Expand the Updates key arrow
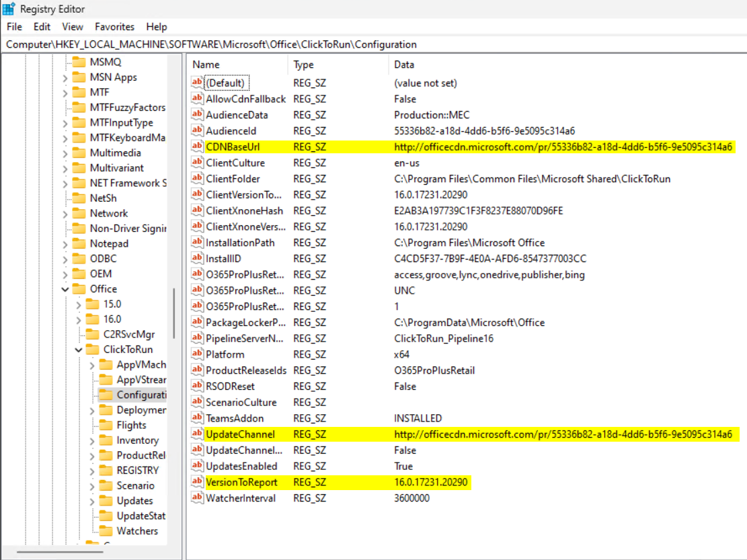747x560 pixels. click(92, 501)
